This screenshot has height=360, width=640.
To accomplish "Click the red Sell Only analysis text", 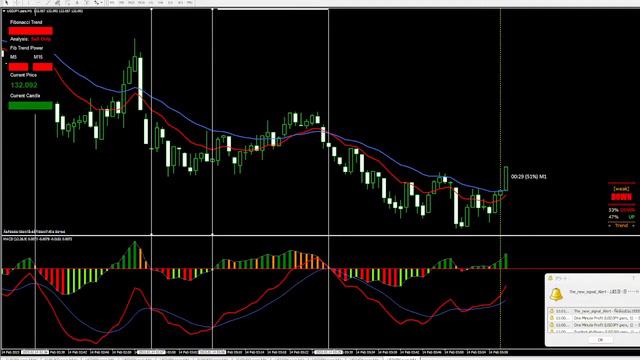I will pos(41,39).
